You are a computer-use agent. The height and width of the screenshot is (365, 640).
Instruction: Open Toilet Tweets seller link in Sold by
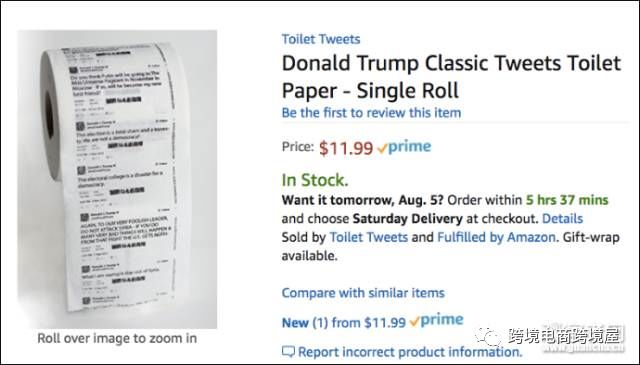369,237
